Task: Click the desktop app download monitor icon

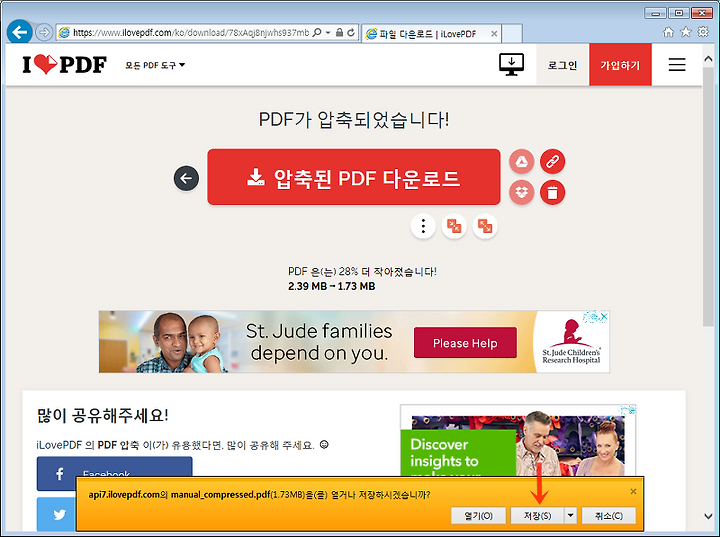Action: click(512, 65)
